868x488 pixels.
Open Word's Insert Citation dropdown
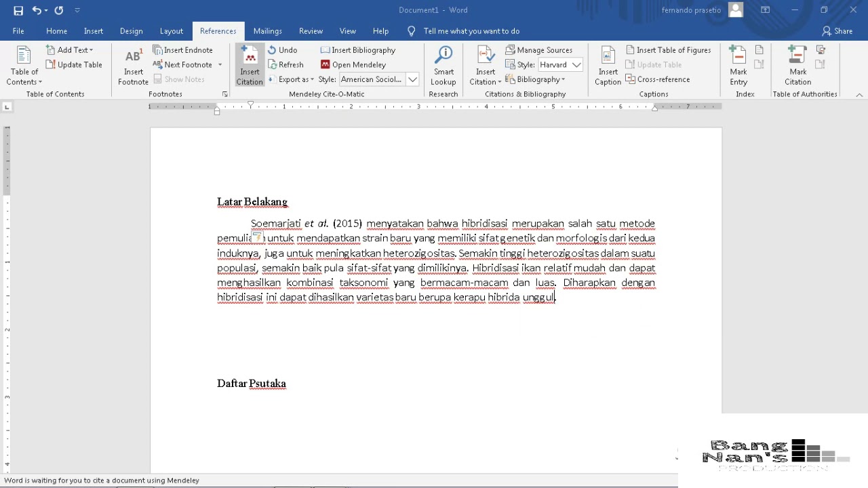(x=486, y=66)
